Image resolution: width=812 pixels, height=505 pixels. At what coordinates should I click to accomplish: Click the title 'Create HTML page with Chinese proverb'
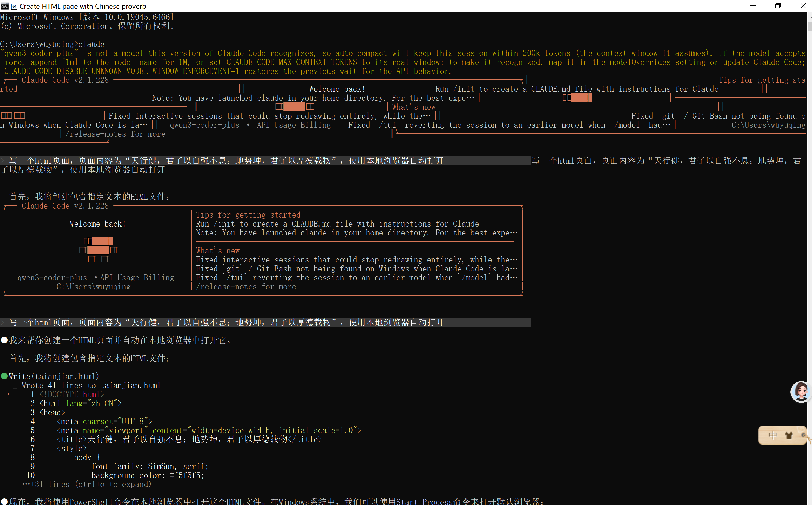83,6
